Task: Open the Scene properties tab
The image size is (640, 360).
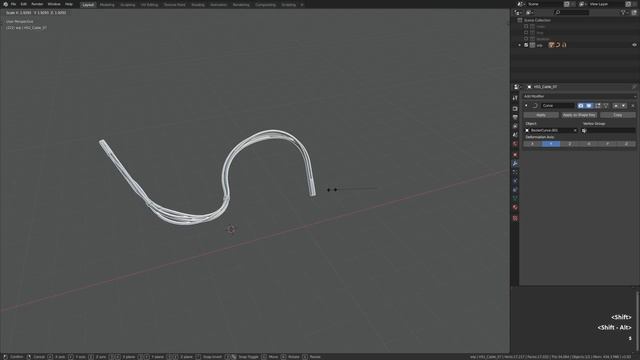Action: 515,135
